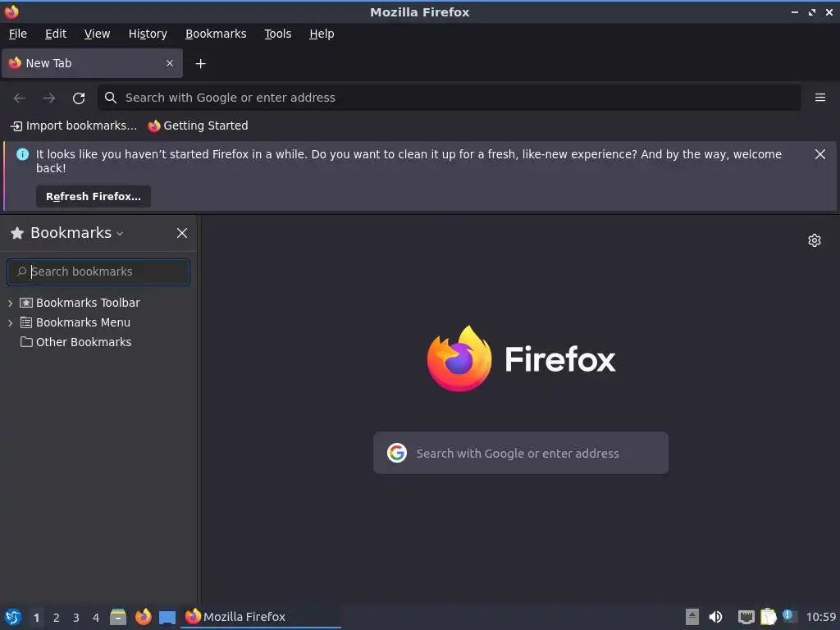The width and height of the screenshot is (840, 630).
Task: Open clipboard manager tray icon
Action: pos(768,617)
